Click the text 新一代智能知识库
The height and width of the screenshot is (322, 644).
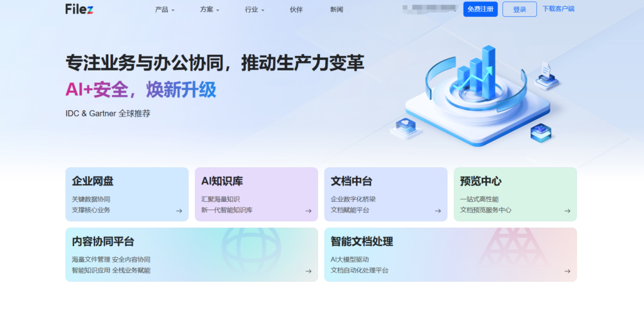(x=226, y=210)
